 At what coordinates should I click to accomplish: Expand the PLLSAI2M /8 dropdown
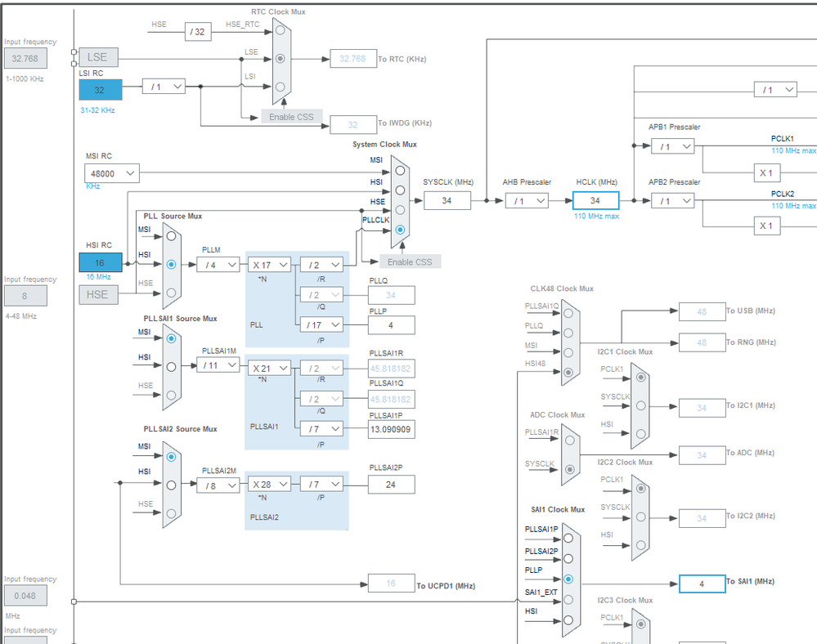[218, 485]
